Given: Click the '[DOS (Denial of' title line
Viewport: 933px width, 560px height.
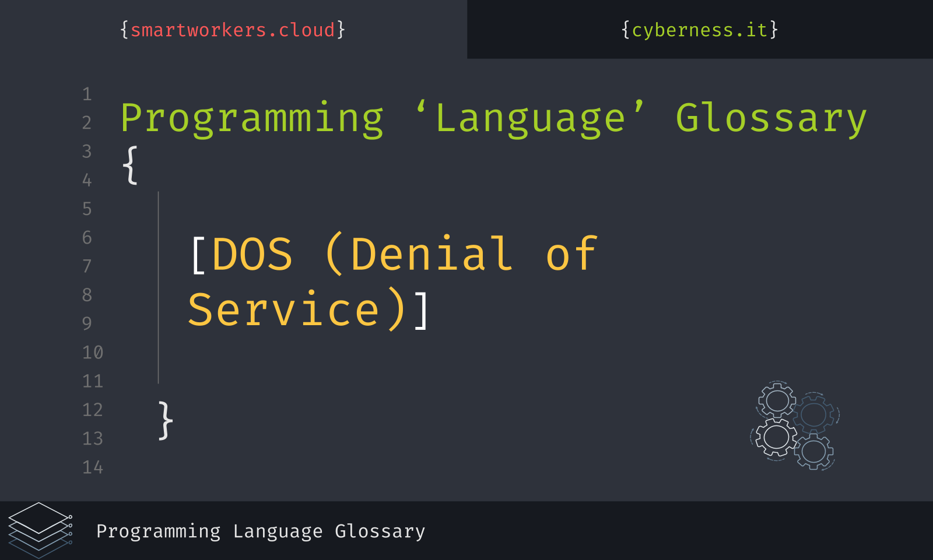Looking at the screenshot, I should tap(394, 254).
